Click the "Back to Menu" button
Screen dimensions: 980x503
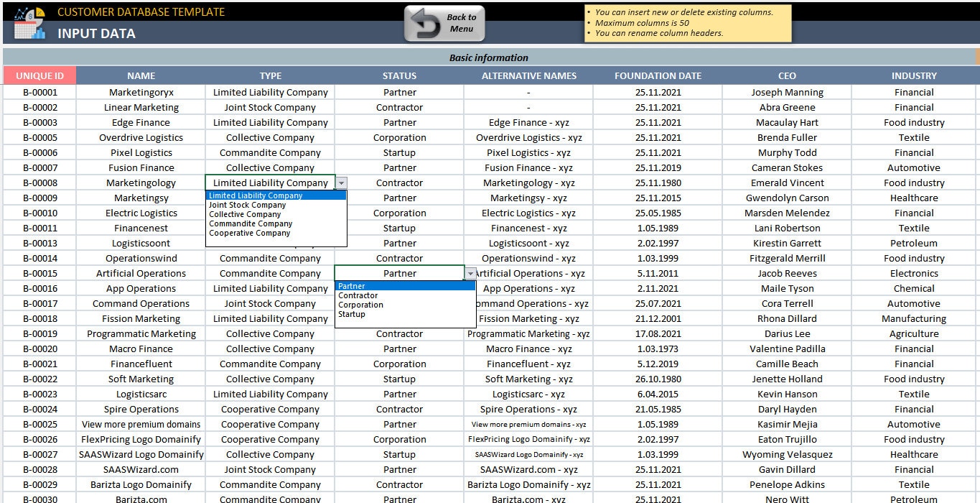443,22
